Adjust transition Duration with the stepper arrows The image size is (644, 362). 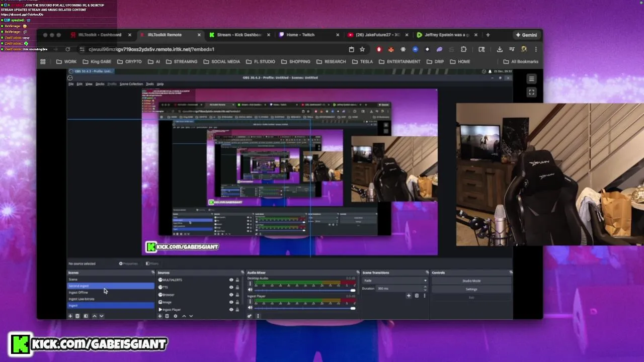[425, 289]
